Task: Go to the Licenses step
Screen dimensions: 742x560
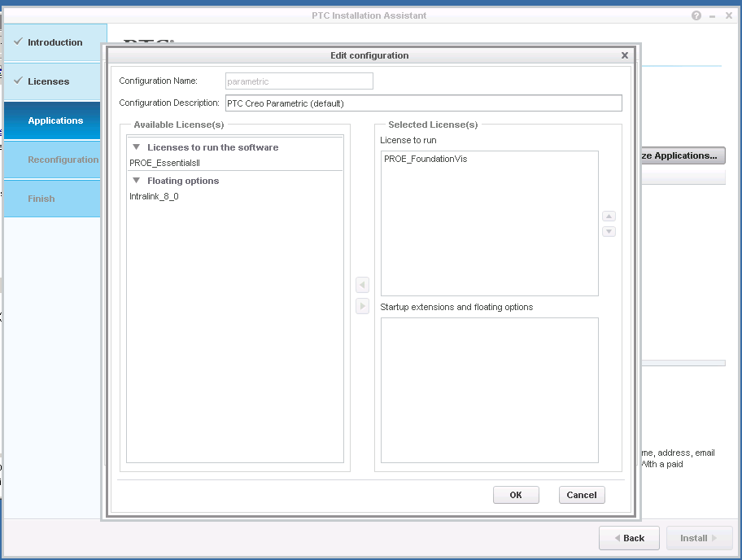Action: [52, 81]
